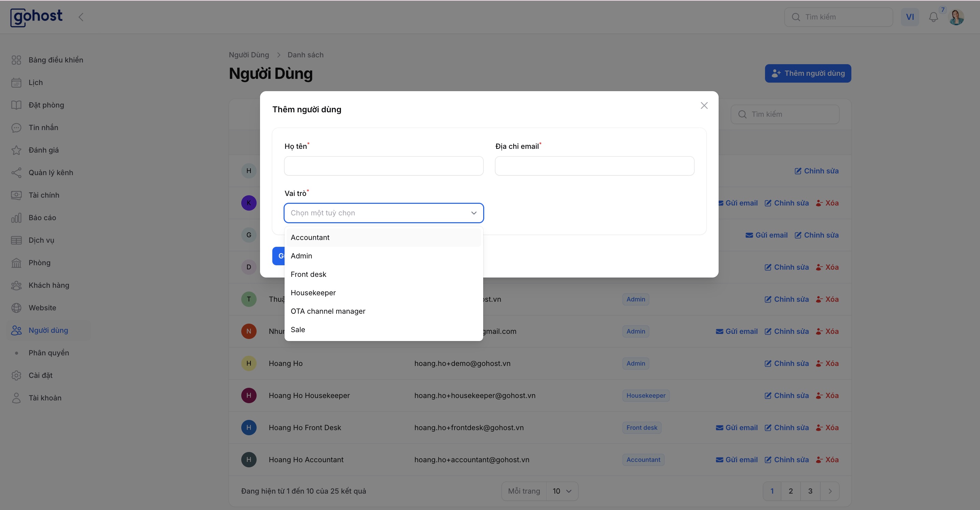This screenshot has width=980, height=510.
Task: Edit Hoang Ho admin user
Action: tap(787, 364)
